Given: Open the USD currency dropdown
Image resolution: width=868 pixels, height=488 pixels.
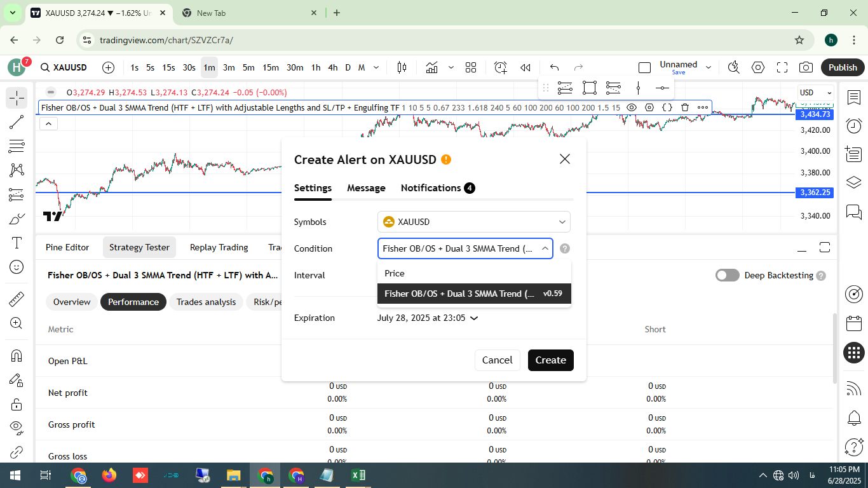Looking at the screenshot, I should tap(815, 93).
